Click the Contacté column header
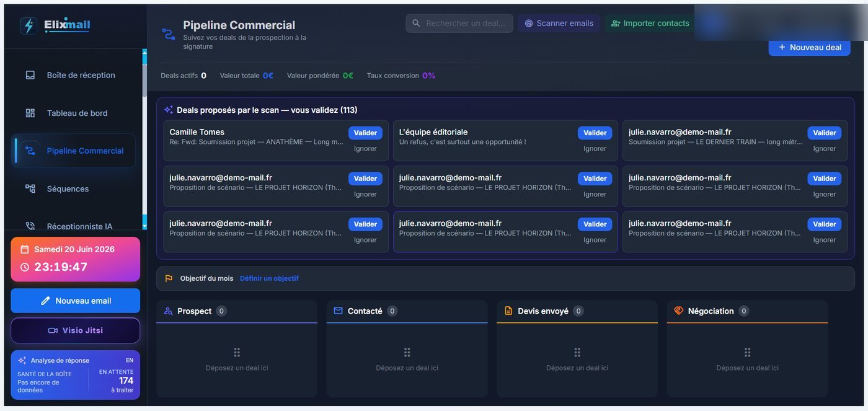The height and width of the screenshot is (411, 868). [x=407, y=311]
